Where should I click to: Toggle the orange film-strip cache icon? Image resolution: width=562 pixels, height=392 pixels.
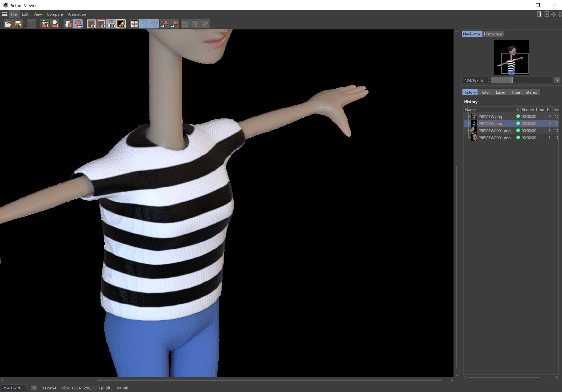pyautogui.click(x=78, y=24)
